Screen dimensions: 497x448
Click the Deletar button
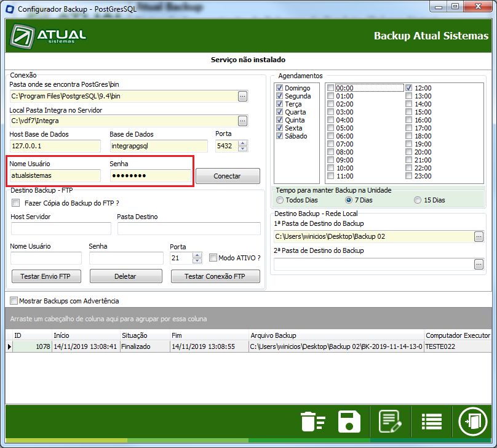coord(126,276)
